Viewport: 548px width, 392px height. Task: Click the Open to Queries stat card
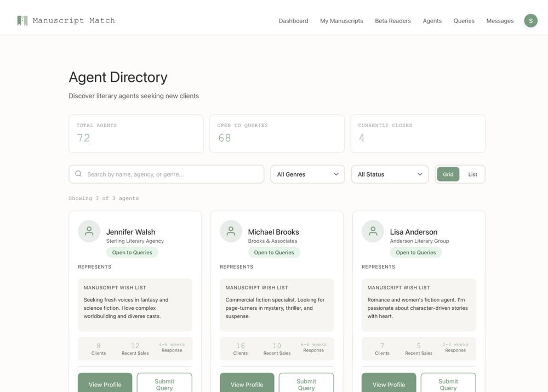tap(277, 134)
